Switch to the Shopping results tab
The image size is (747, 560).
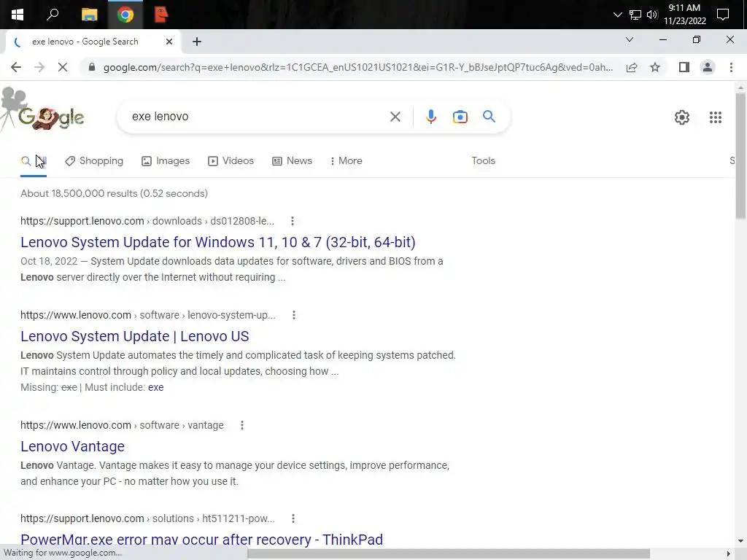94,161
